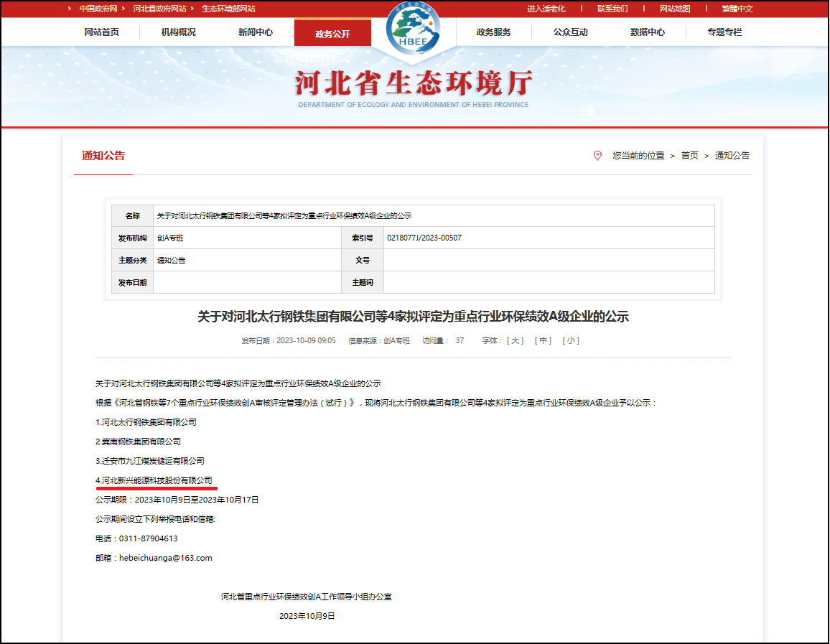The image size is (830, 644).
Task: Select the 政务公开 active tab
Action: click(x=332, y=33)
